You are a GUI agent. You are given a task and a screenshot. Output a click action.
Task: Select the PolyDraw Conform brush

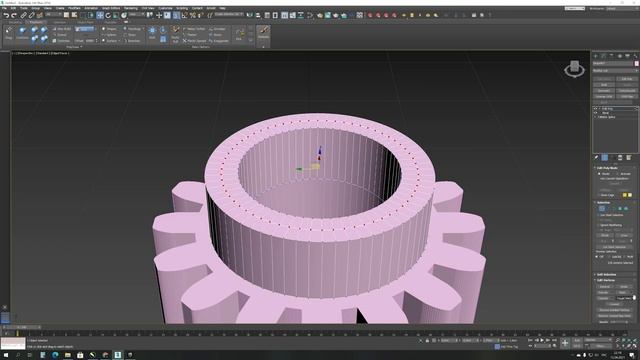click(22, 33)
